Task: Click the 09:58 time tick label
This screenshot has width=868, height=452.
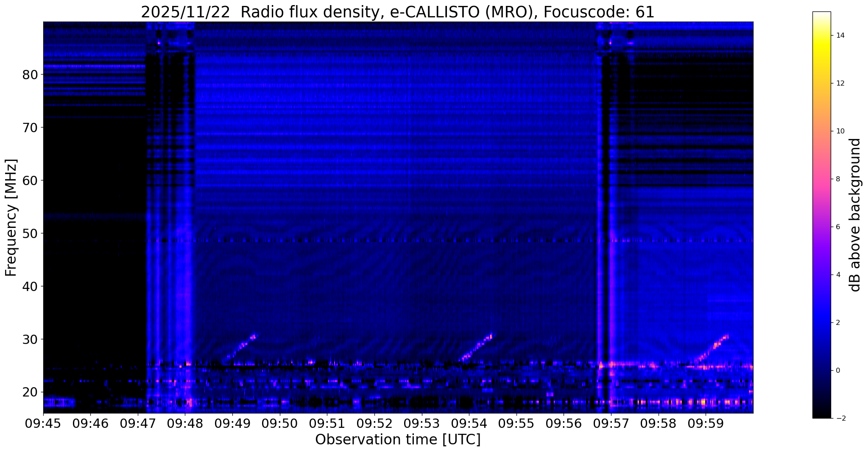Action: (x=658, y=423)
